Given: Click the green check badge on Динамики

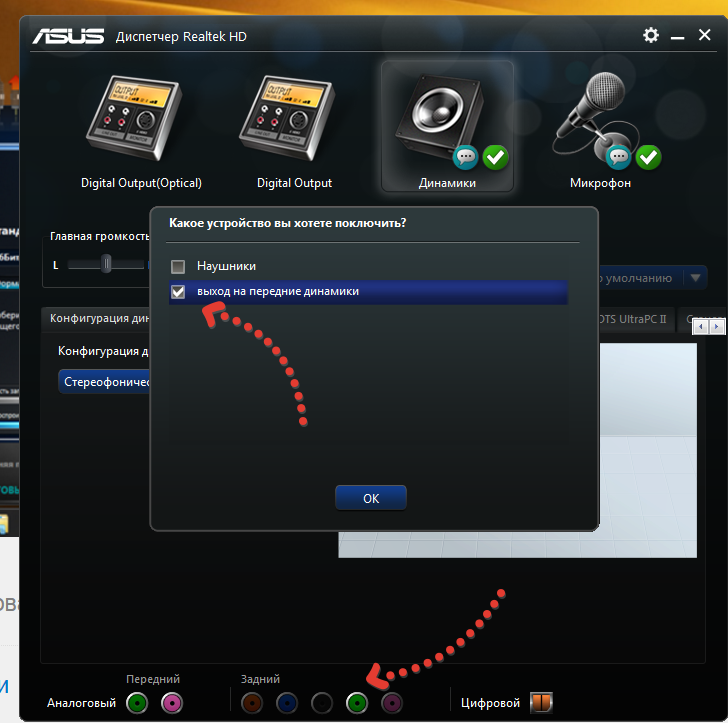Looking at the screenshot, I should point(495,158).
